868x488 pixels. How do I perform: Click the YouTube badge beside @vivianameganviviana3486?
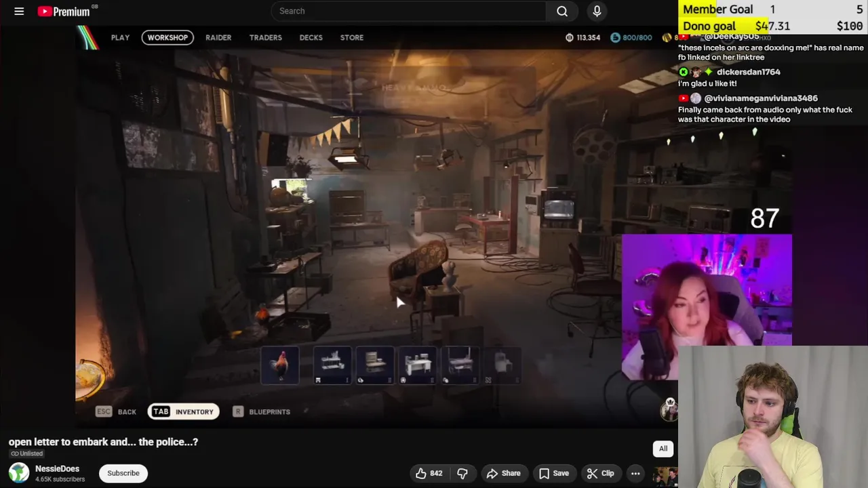click(x=684, y=98)
